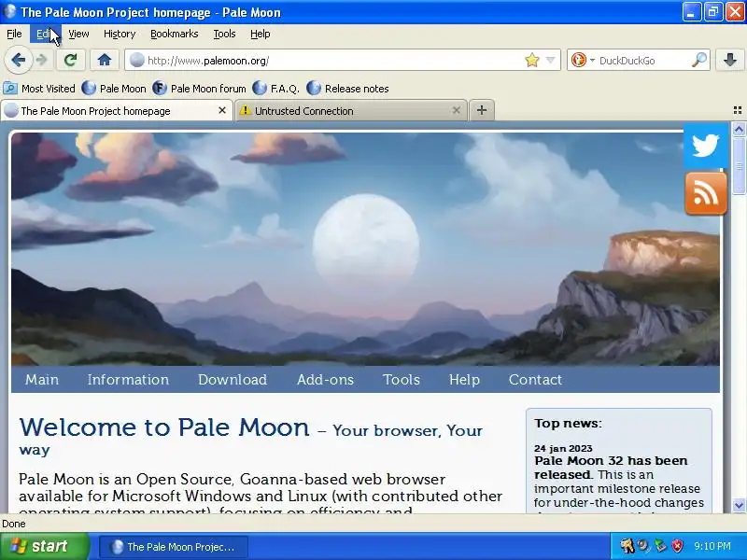
Task: Click the Forward arrow navigation button
Action: [x=42, y=60]
